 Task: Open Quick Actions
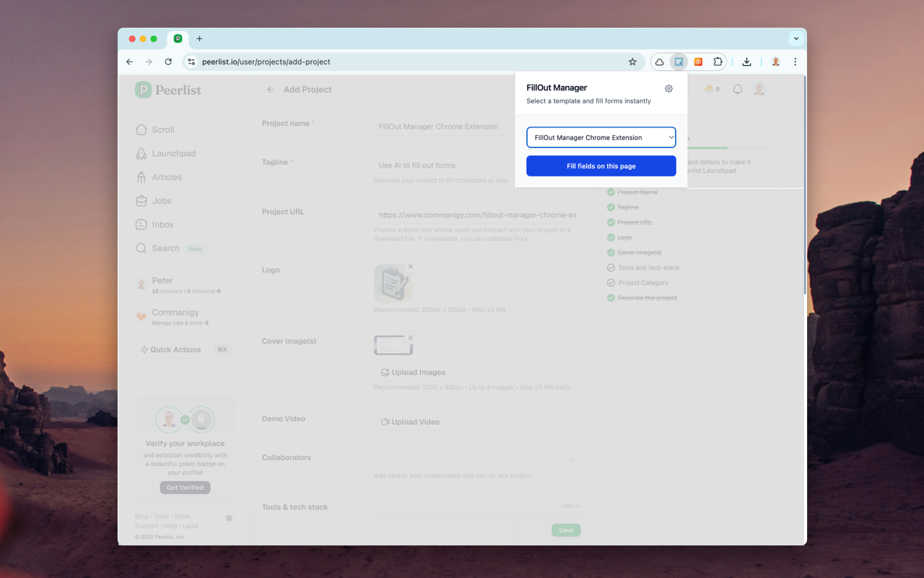point(185,350)
